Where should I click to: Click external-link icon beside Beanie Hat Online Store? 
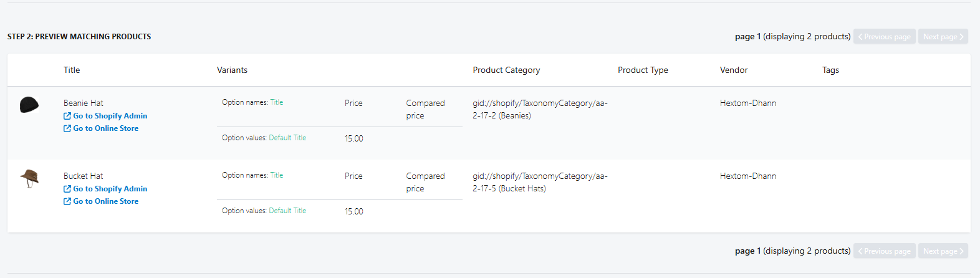[x=67, y=128]
